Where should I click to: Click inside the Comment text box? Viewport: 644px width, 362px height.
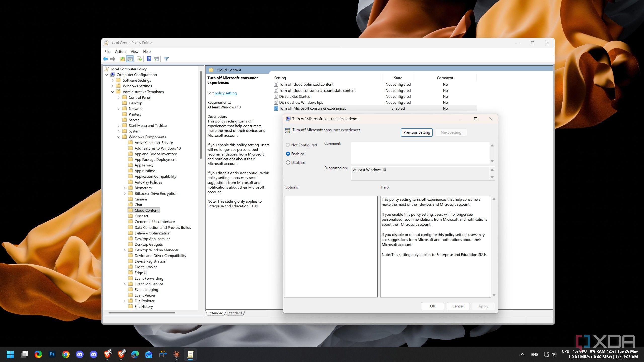[x=420, y=153]
